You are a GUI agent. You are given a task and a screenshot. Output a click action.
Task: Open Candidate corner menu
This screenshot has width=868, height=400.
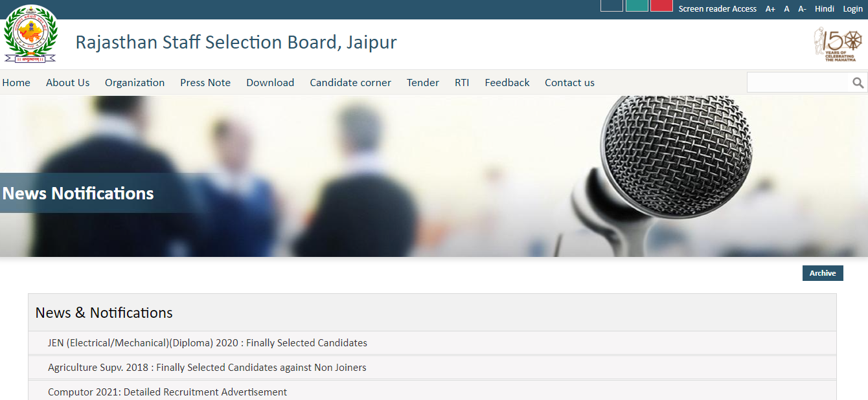(x=350, y=82)
